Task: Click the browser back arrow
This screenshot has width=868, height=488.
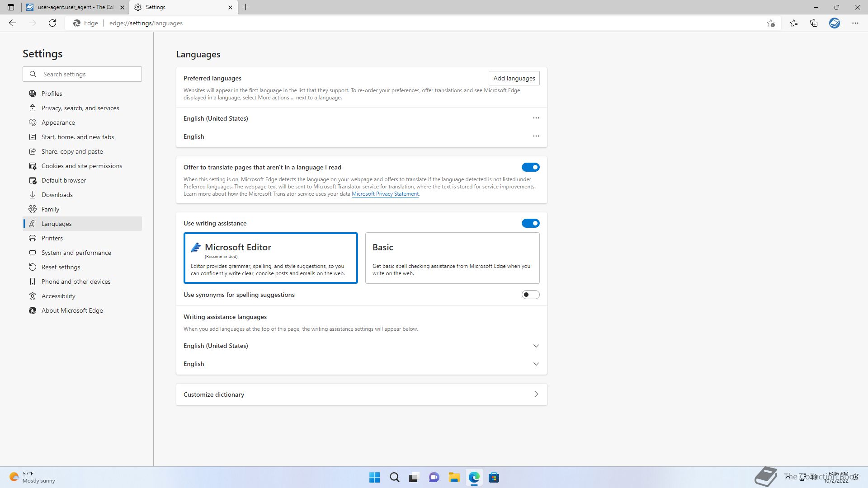Action: point(13,23)
